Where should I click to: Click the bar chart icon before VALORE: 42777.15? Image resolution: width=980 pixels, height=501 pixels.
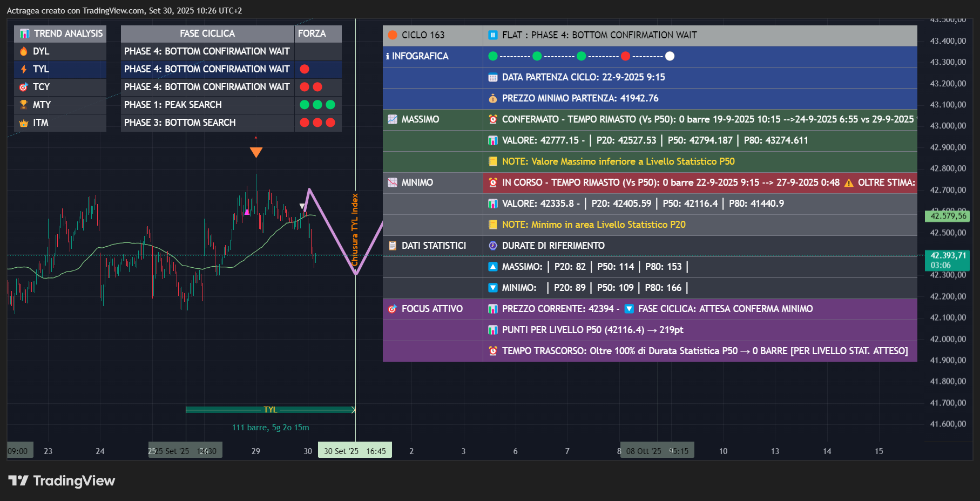click(493, 140)
